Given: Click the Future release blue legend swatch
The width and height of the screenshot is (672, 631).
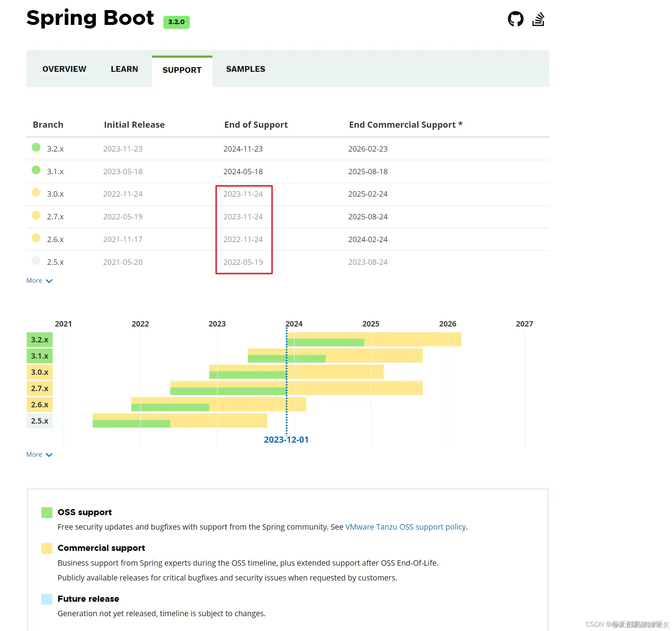Looking at the screenshot, I should pos(47,599).
